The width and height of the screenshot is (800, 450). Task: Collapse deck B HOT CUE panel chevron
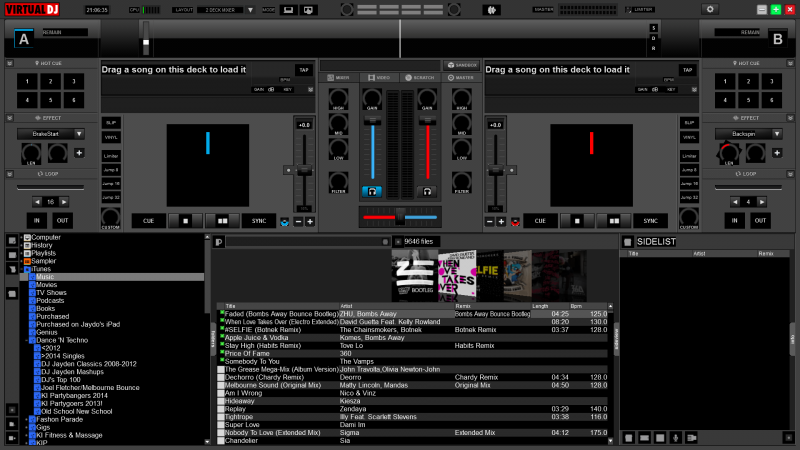[790, 63]
